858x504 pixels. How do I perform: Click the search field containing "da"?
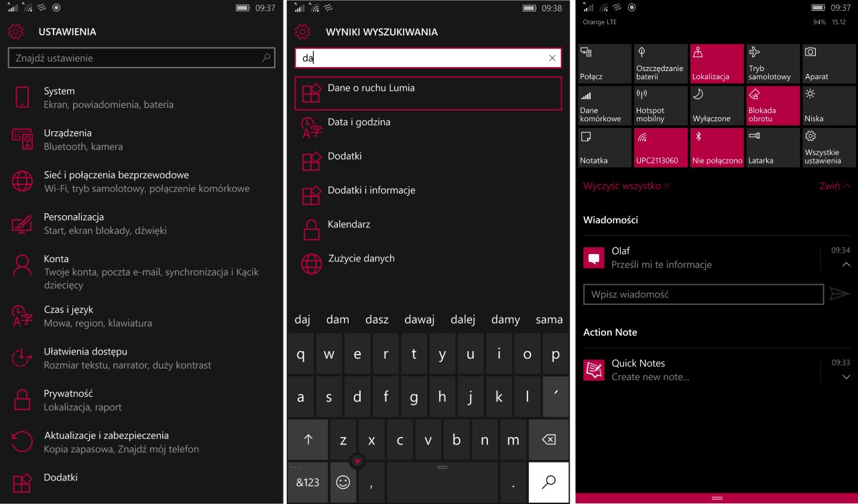tap(428, 58)
